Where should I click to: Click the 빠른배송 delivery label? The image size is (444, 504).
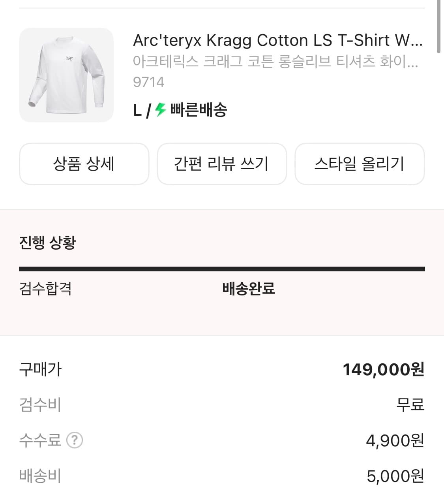point(199,109)
